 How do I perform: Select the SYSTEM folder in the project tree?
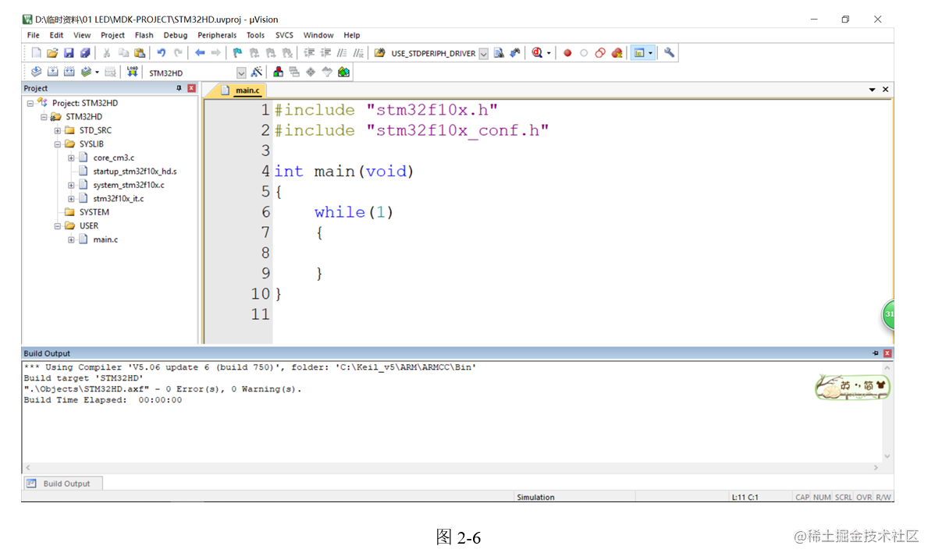point(94,212)
